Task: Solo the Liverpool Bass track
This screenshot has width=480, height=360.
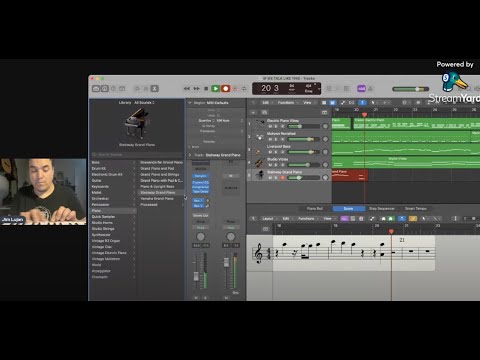Action: [x=276, y=152]
